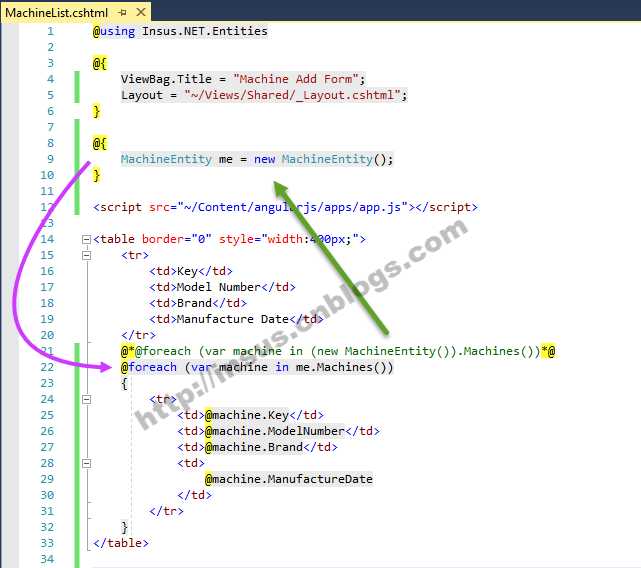Click line number 1 in the margin

click(50, 31)
